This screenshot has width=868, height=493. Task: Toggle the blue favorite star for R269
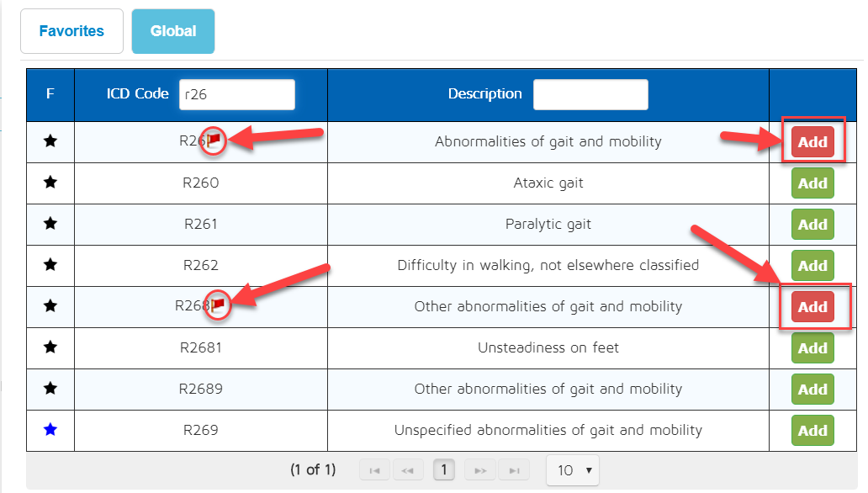point(50,430)
